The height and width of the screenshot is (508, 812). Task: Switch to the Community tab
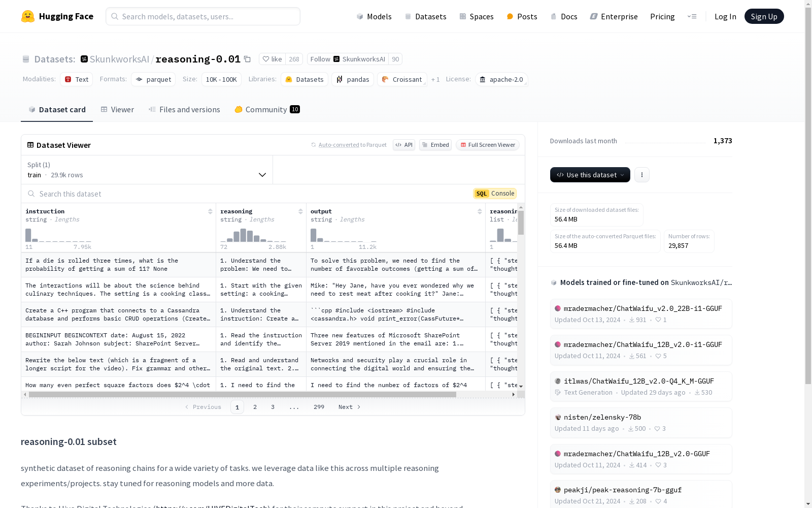pos(267,109)
